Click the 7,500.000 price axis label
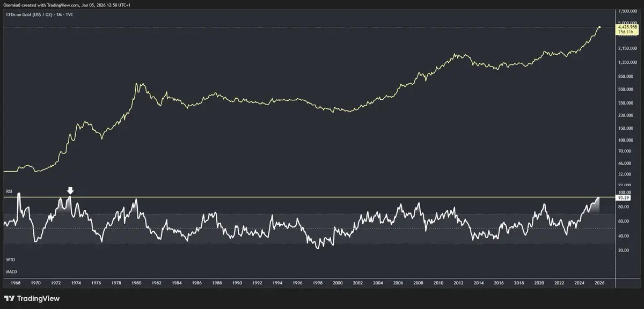Viewport: 644px width, 309px height. click(627, 11)
